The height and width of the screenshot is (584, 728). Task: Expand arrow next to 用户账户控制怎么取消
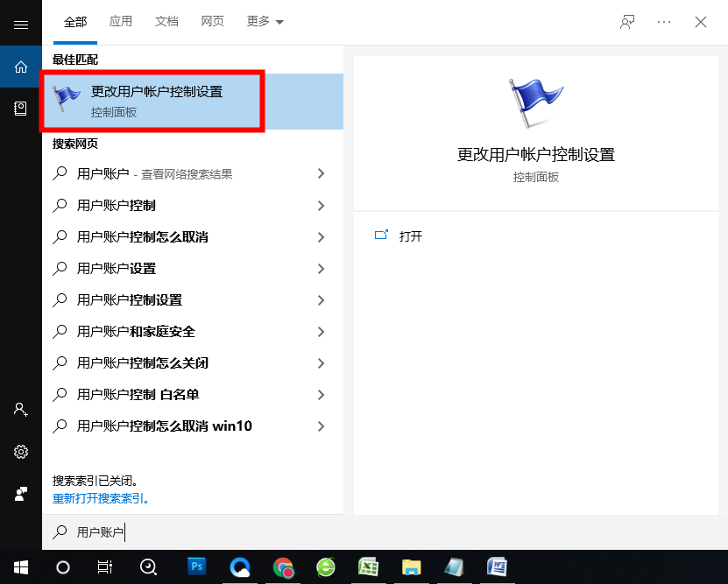[321, 237]
